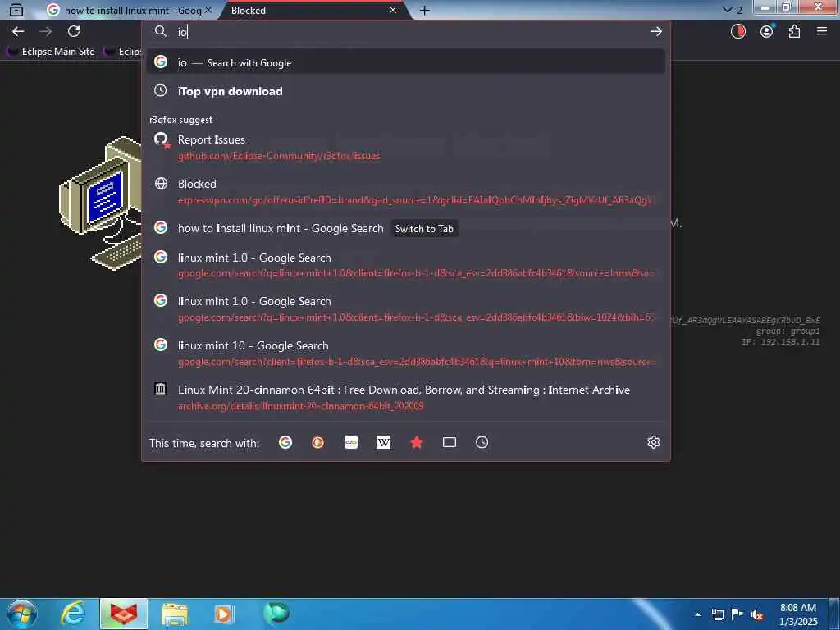The width and height of the screenshot is (840, 630).
Task: Open the Eclipse Main Site bookmark
Action: (51, 52)
